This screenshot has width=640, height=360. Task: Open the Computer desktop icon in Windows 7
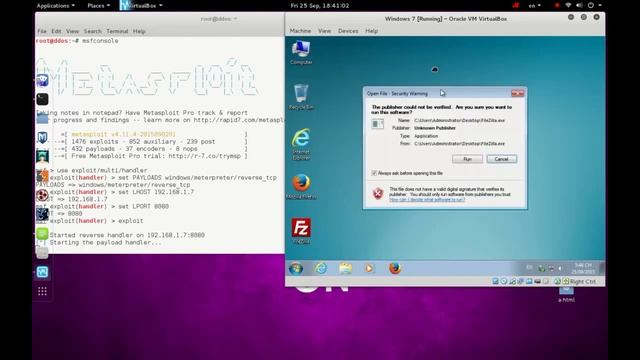click(301, 52)
